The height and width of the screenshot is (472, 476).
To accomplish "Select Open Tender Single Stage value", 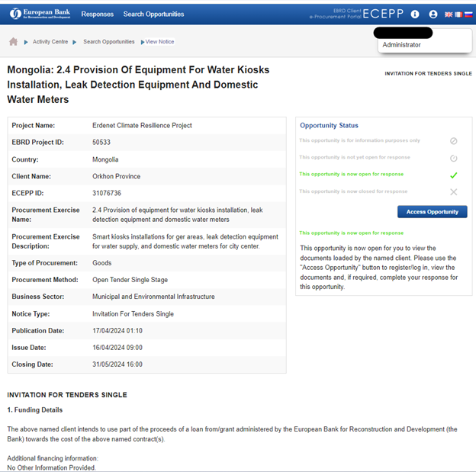I will (x=130, y=280).
